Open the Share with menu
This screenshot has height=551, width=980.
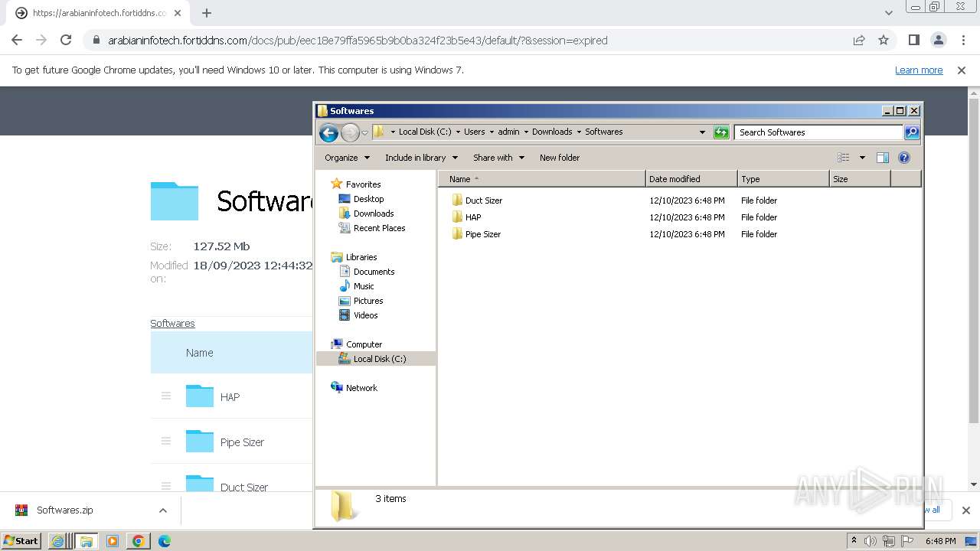(x=498, y=158)
